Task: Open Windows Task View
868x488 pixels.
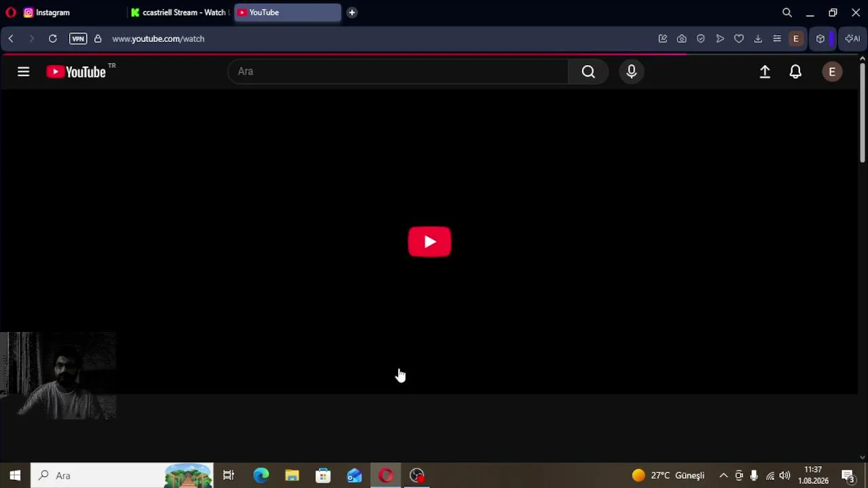Action: (229, 475)
